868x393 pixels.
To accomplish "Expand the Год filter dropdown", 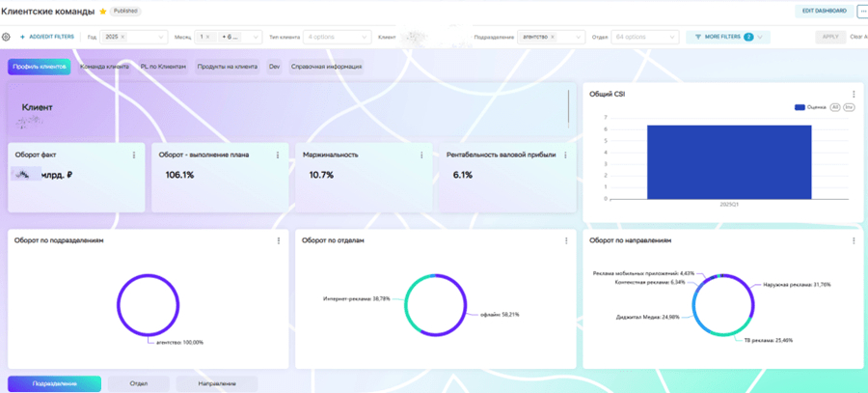I will (162, 37).
